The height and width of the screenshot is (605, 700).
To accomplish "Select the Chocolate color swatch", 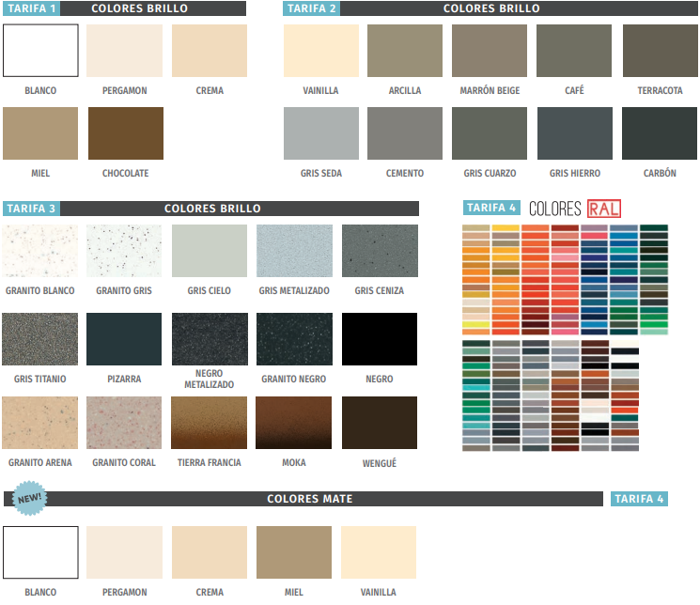I will coord(126,132).
